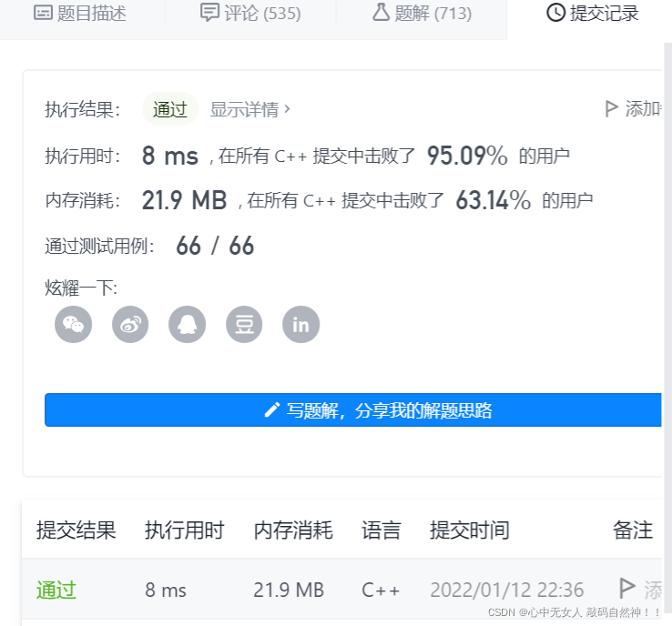This screenshot has width=672, height=626.
Task: Switch to the 题目描述 tab
Action: click(x=80, y=14)
